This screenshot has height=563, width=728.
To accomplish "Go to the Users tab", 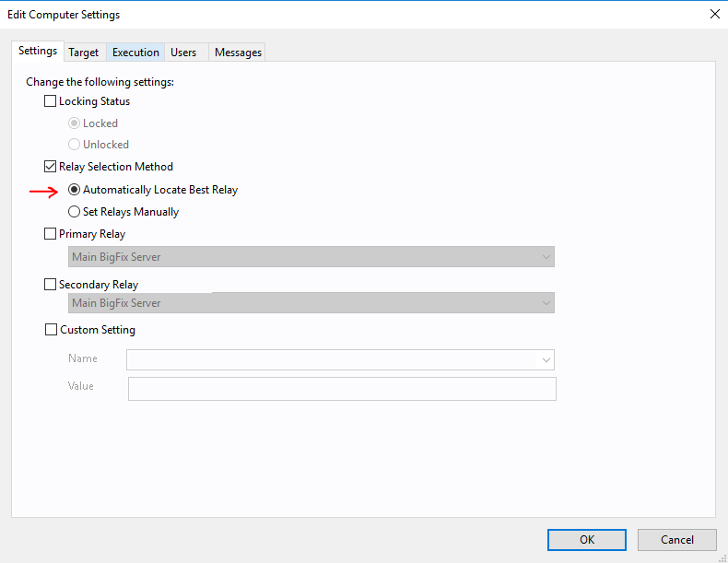I will point(183,53).
